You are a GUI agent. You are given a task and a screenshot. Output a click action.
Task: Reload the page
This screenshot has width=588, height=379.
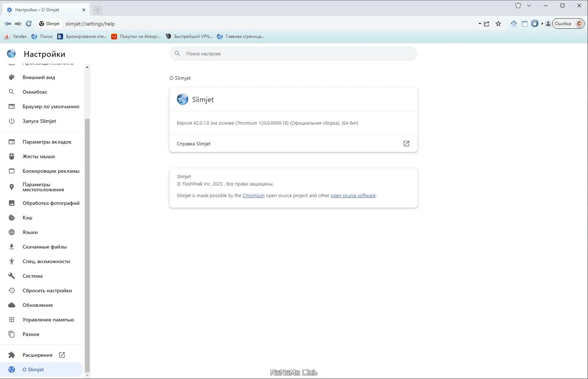(29, 24)
